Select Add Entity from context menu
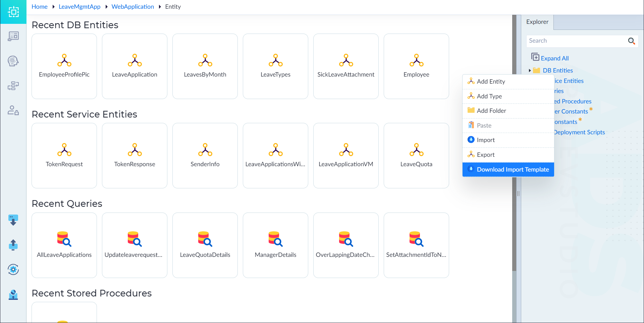Viewport: 644px width, 323px height. point(508,82)
